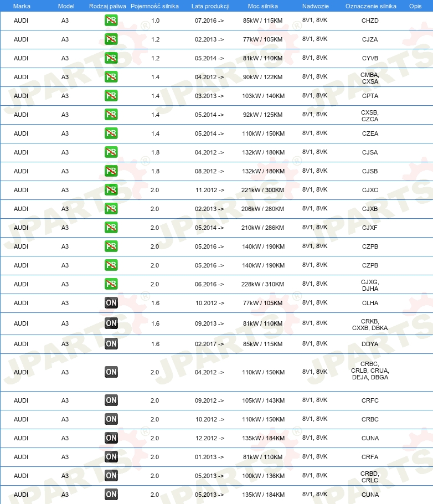Select the cell CRBC, CRLB, CRUA, DEJA, DBGA
Screen dimensions: 433x504
tap(370, 371)
